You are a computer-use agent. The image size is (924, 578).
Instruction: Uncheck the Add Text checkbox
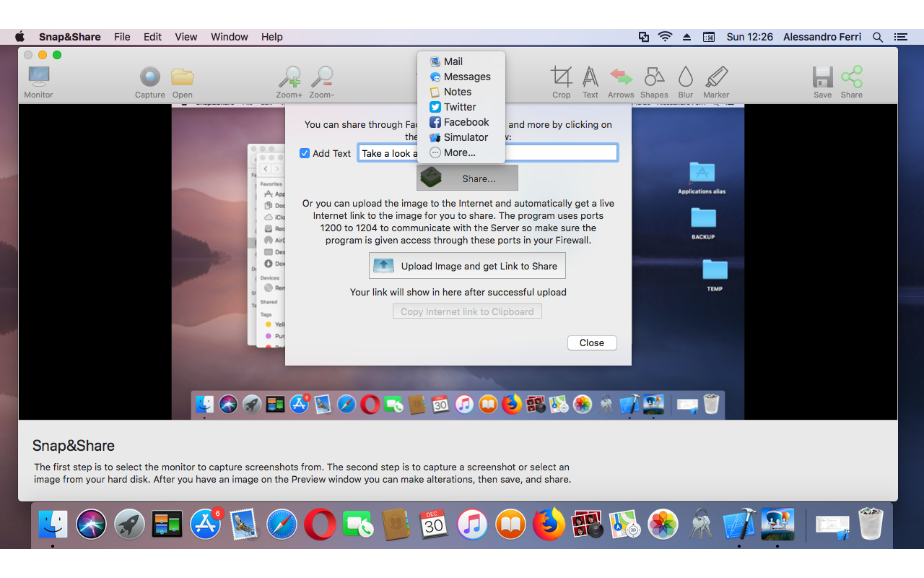(305, 153)
